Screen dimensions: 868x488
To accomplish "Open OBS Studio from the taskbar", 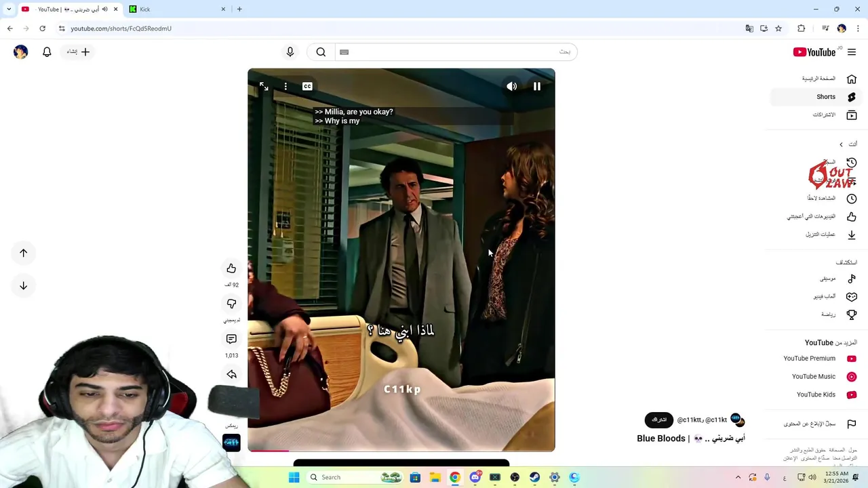I will coord(515,477).
